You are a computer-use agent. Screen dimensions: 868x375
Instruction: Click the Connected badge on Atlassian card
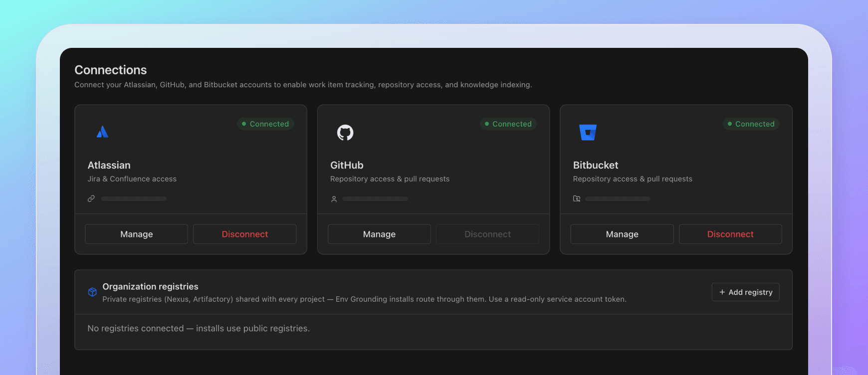click(x=265, y=124)
